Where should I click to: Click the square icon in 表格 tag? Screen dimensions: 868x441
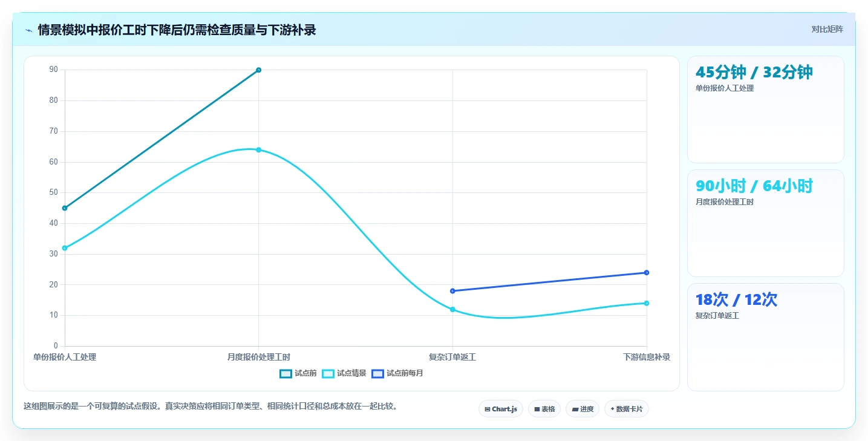click(537, 410)
